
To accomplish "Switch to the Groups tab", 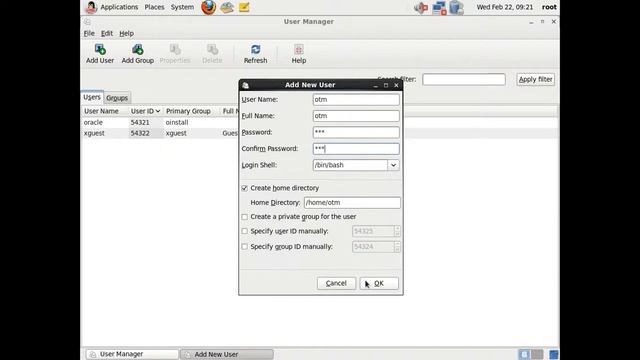I will [117, 98].
